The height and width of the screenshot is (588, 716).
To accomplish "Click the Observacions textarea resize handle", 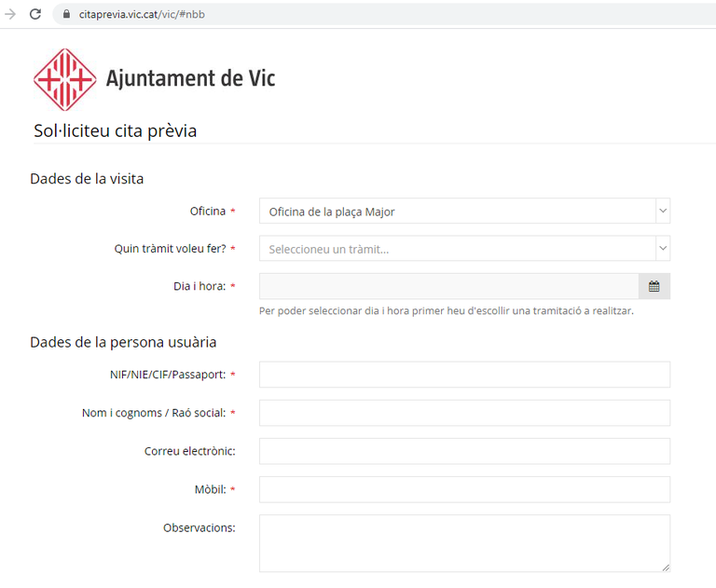I will [665, 566].
